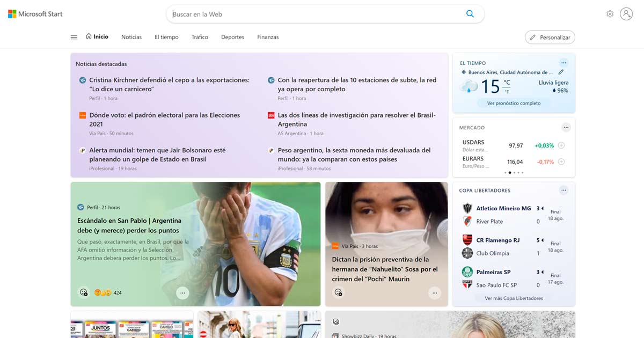This screenshot has height=338, width=644.
Task: Click the pencil icon to edit weather location
Action: click(561, 72)
